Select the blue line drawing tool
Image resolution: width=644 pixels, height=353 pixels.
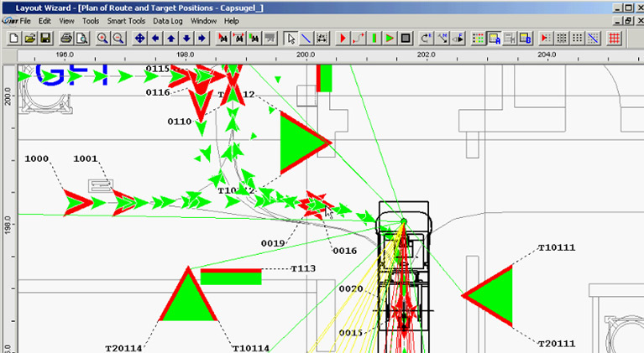306,38
